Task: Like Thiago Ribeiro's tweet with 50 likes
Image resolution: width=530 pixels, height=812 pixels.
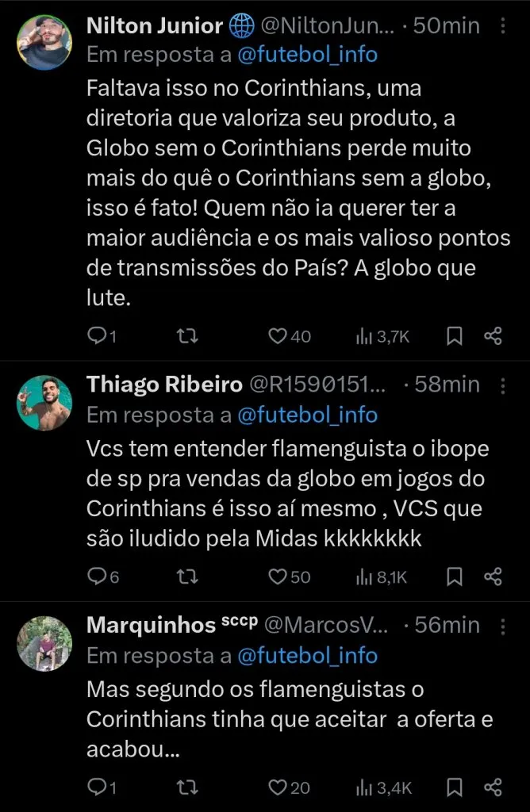Action: pyautogui.click(x=277, y=576)
